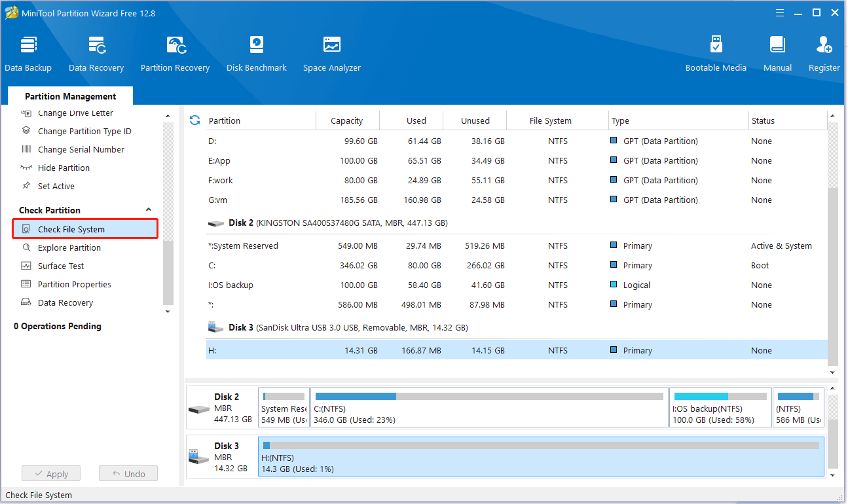The width and height of the screenshot is (848, 504).
Task: Open the Space Analyzer
Action: pos(332,54)
